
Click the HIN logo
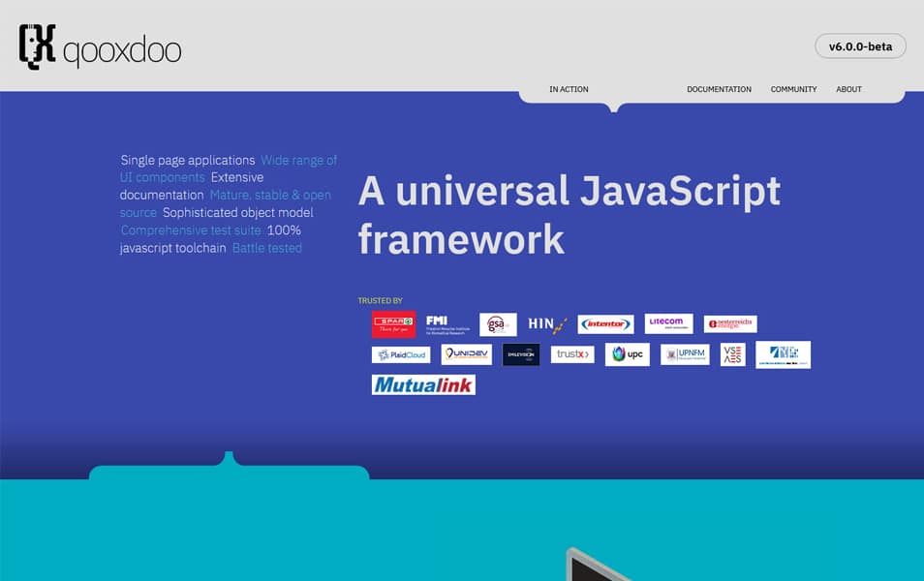tap(547, 324)
